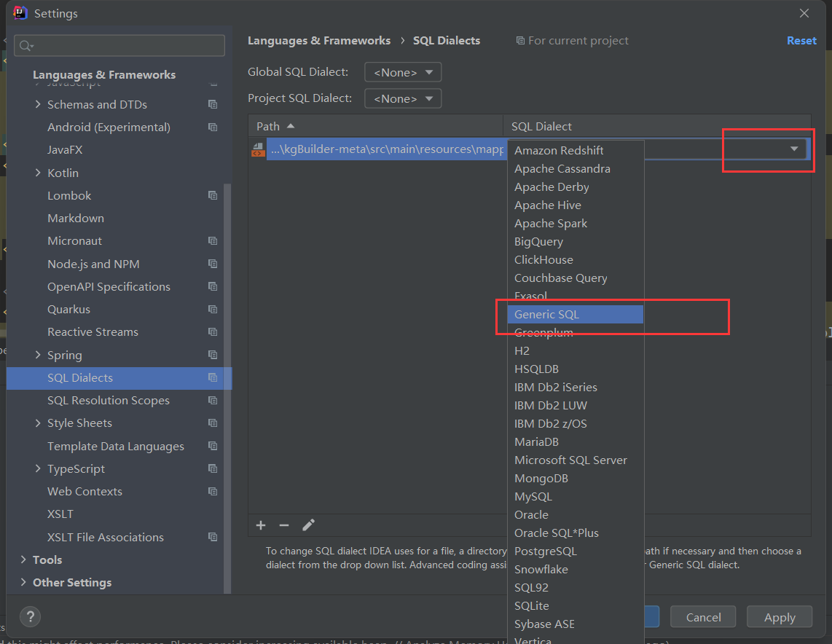Screen dimensions: 832x644
Task: Click project-level icon beside Node.js and NPM
Action: coord(213,264)
